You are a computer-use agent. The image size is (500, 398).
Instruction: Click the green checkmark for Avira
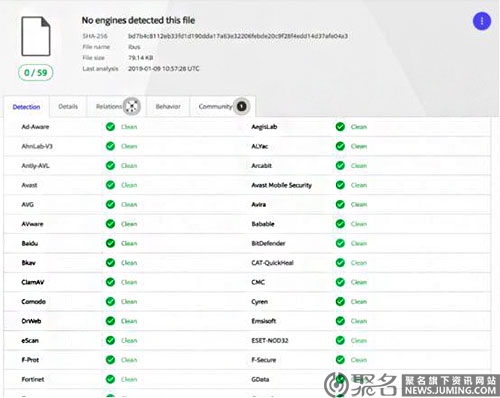click(x=340, y=204)
